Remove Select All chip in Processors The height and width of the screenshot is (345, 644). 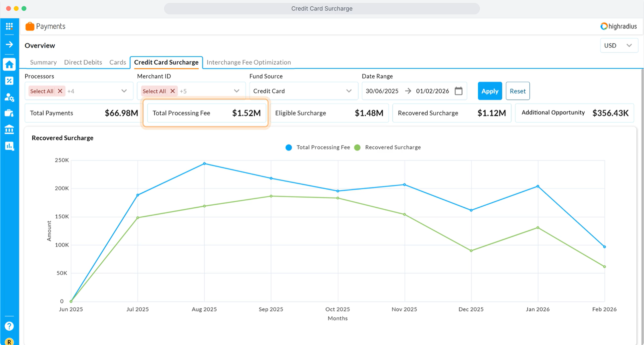pos(60,91)
